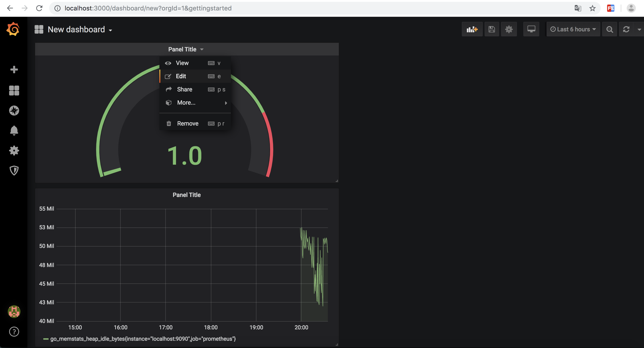Screen dimensions: 644x348
Task: Click the time range zoom out magnifier
Action: click(x=609, y=30)
